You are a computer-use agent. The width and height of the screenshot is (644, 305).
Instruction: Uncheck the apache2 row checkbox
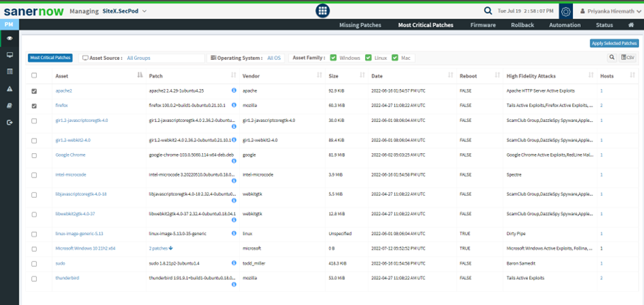(x=34, y=91)
